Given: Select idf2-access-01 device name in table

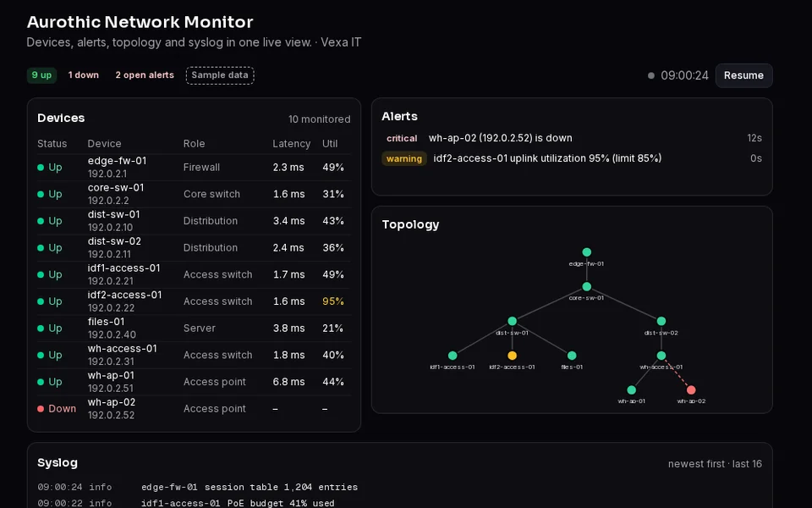Looking at the screenshot, I should [x=125, y=295].
